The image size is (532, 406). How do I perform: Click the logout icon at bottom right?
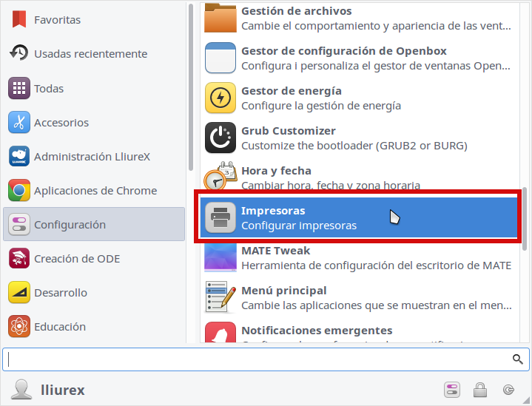tap(508, 390)
